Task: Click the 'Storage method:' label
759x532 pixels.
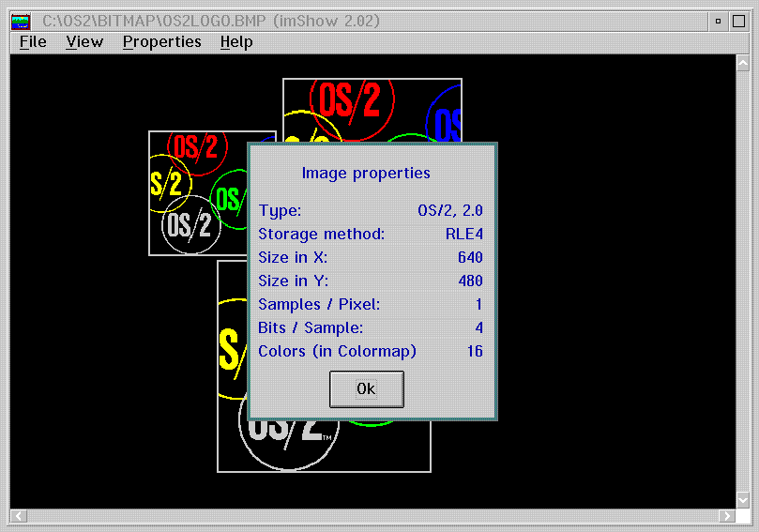Action: [322, 235]
